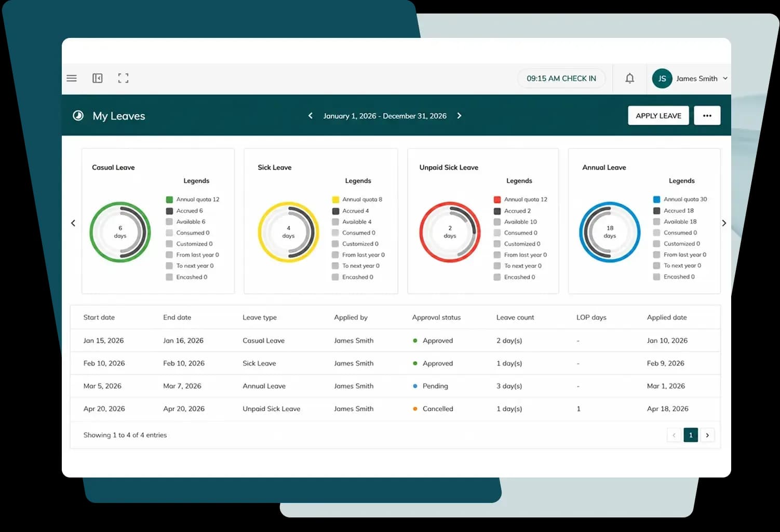Sort by Start date column header
780x532 pixels.
click(x=99, y=317)
